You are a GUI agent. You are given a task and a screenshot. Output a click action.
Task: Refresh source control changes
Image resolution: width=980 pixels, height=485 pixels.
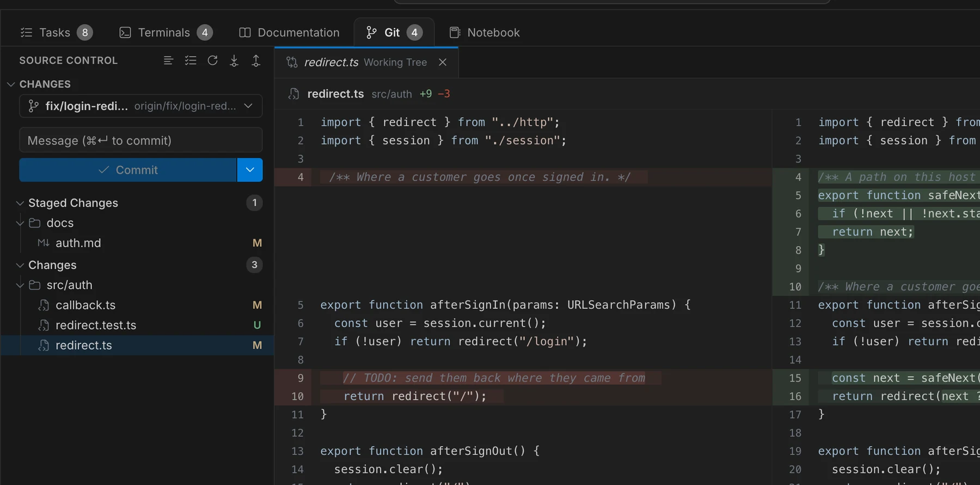212,60
